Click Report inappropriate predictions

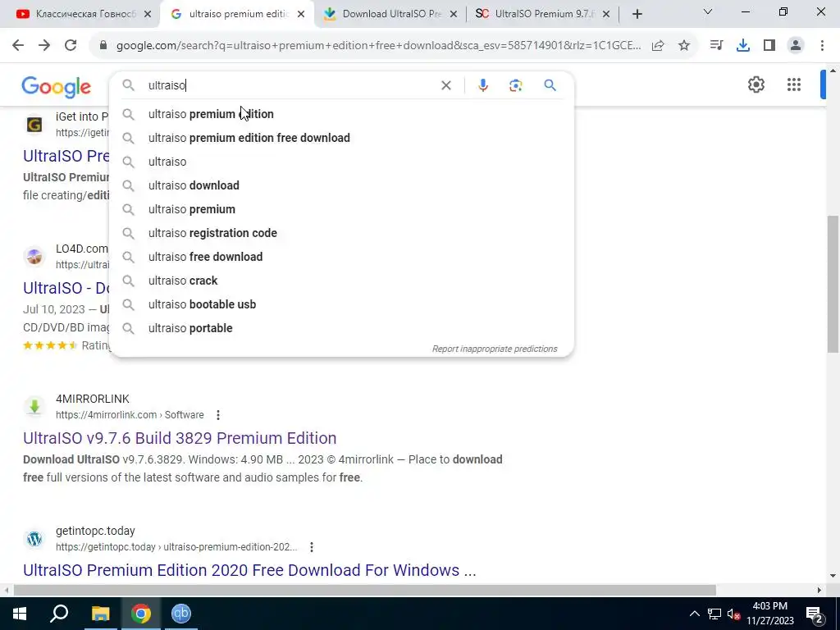[495, 349]
